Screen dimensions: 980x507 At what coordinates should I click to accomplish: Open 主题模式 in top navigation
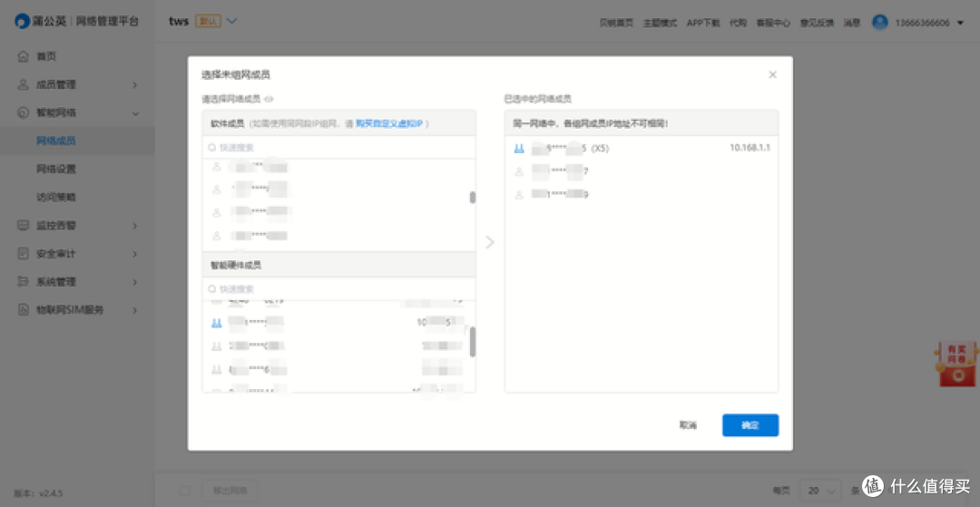660,23
